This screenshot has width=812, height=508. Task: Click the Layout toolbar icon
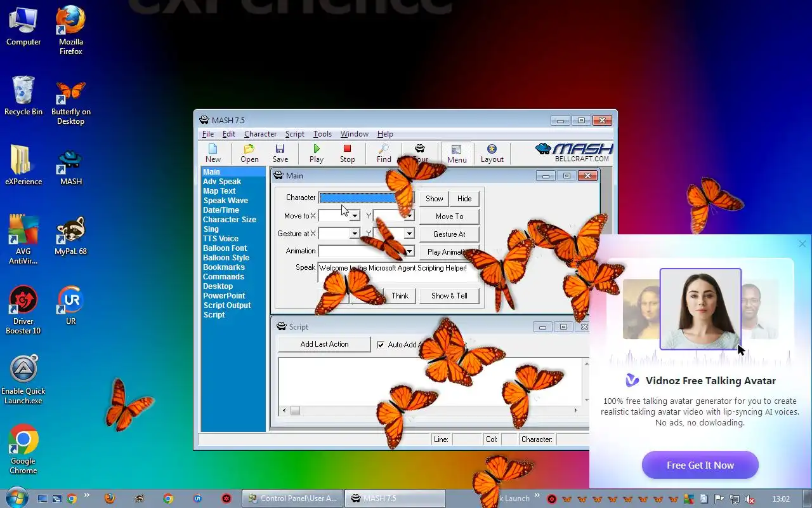tap(492, 154)
